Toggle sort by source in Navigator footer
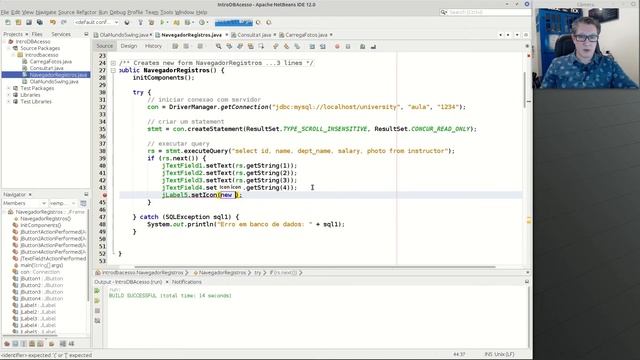This screenshot has width=640, height=360. click(x=71, y=344)
